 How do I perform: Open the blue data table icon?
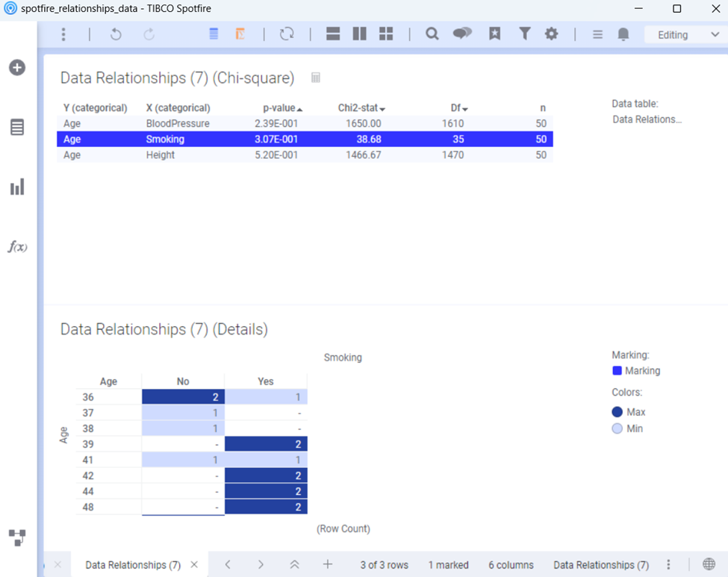pos(214,34)
